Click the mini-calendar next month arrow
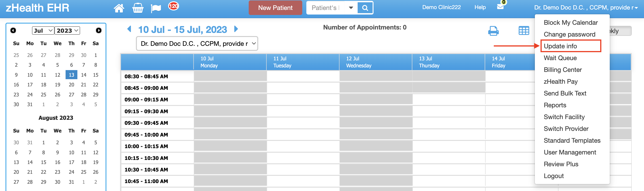644x191 pixels. pyautogui.click(x=98, y=30)
